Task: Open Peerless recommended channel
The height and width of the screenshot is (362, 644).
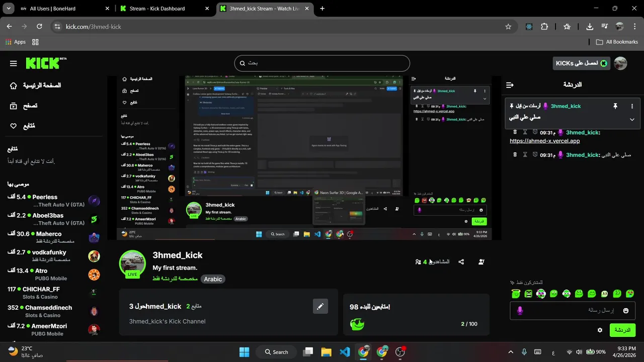Action: pyautogui.click(x=54, y=201)
